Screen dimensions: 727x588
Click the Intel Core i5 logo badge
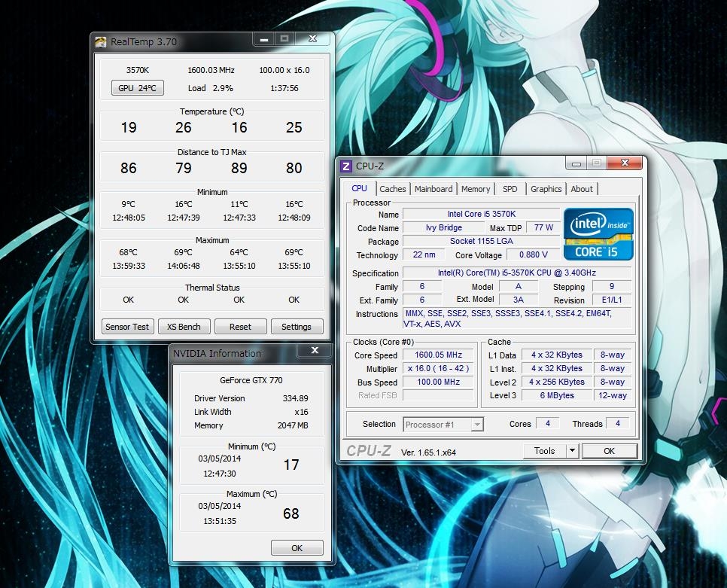[598, 234]
